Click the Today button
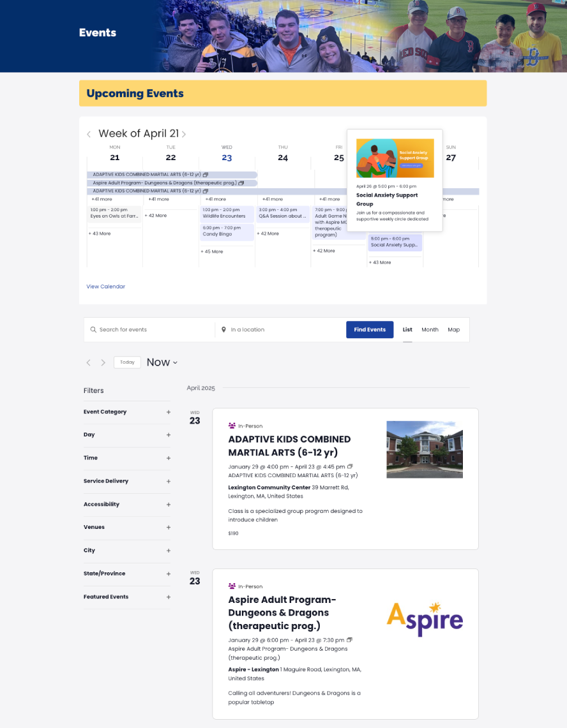567x728 pixels. pos(127,362)
